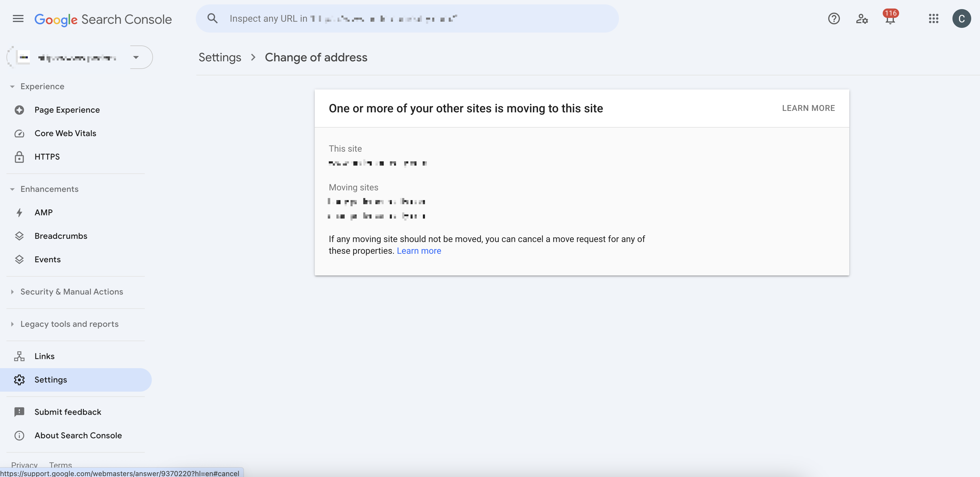Open the hamburger main menu

click(x=18, y=19)
